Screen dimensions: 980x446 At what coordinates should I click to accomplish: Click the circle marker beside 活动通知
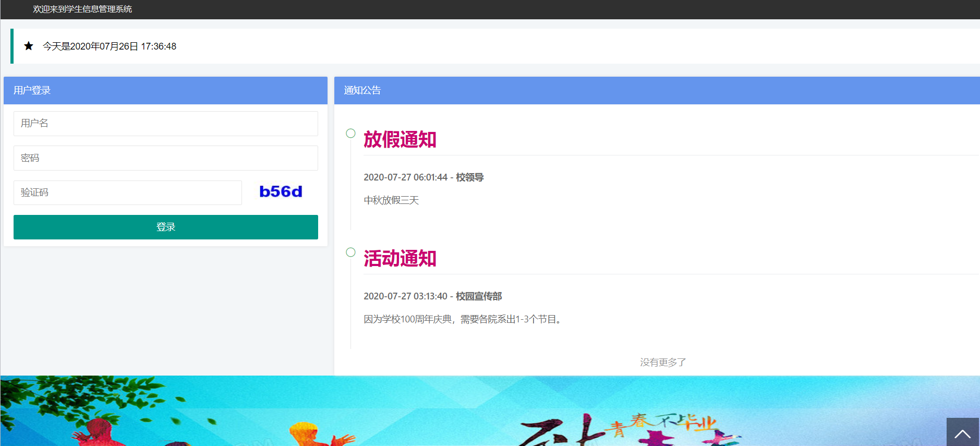pyautogui.click(x=350, y=252)
